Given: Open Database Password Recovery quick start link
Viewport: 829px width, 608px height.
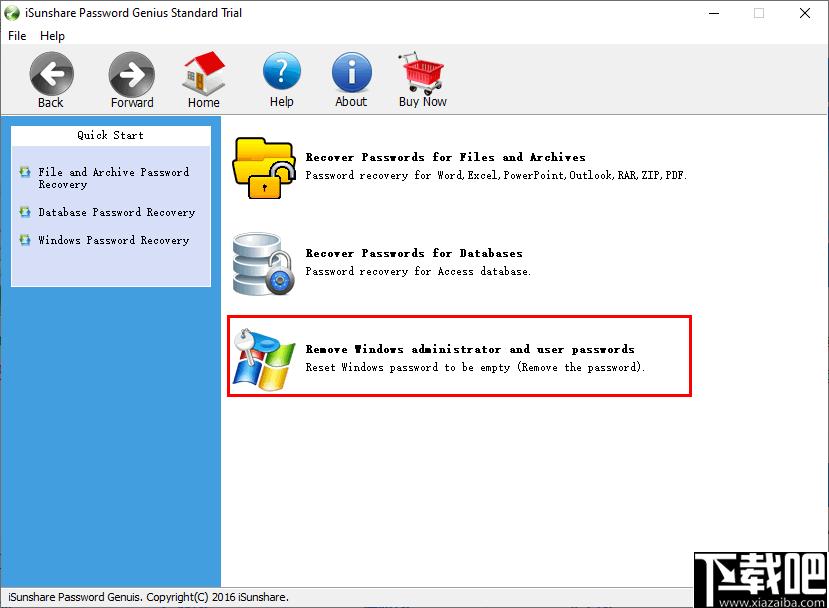Looking at the screenshot, I should pyautogui.click(x=117, y=212).
